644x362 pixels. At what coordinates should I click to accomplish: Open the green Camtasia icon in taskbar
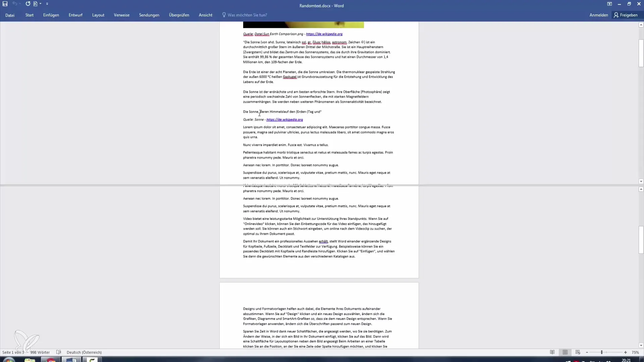(92, 360)
